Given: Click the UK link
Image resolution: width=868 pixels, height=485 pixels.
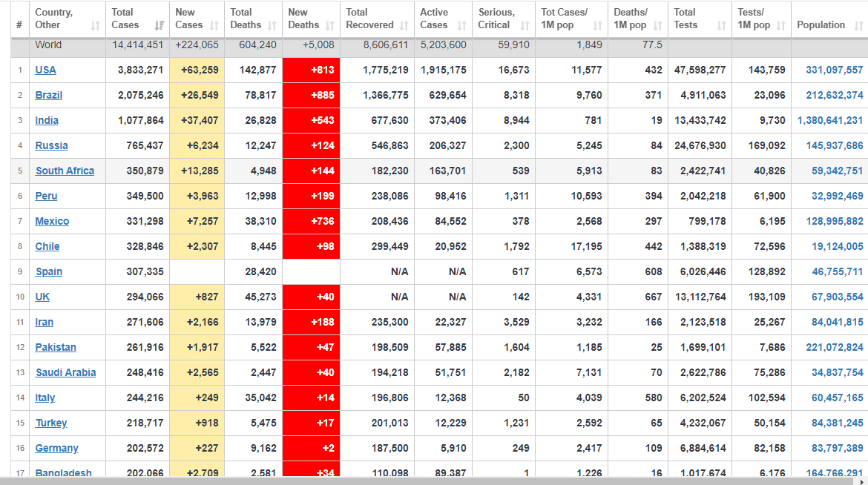Looking at the screenshot, I should pyautogui.click(x=42, y=297).
